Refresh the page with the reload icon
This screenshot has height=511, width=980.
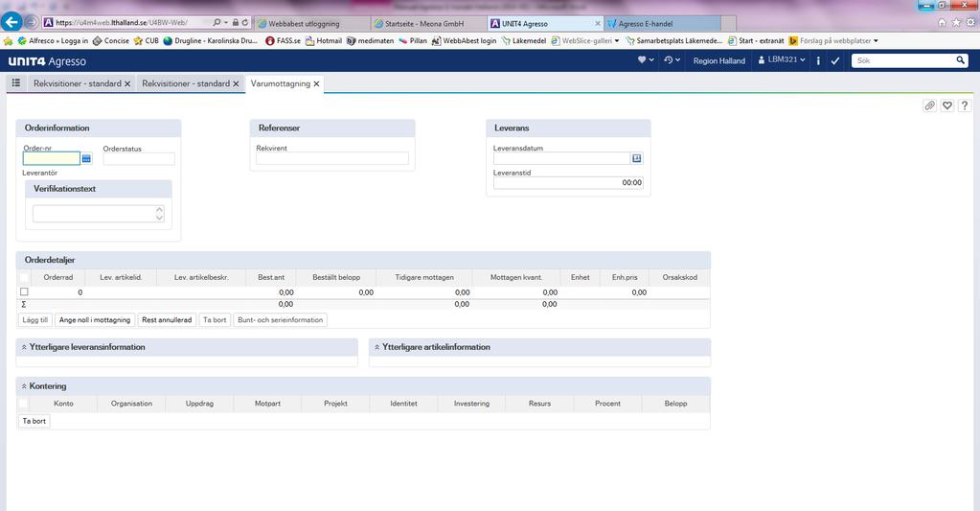click(245, 22)
